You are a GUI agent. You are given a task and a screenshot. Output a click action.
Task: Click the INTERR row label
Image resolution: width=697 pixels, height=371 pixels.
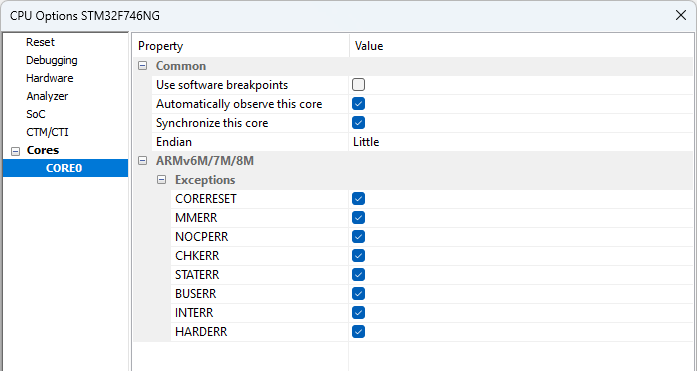point(194,313)
